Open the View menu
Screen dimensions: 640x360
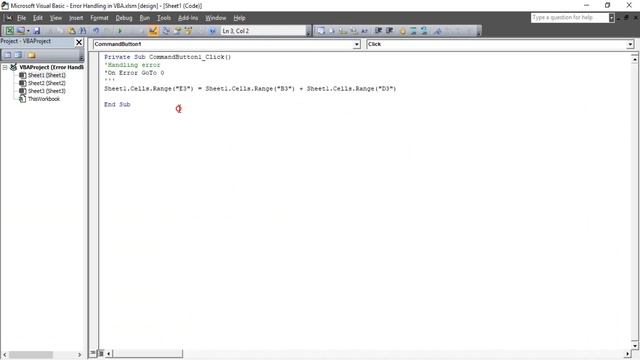(x=56, y=18)
